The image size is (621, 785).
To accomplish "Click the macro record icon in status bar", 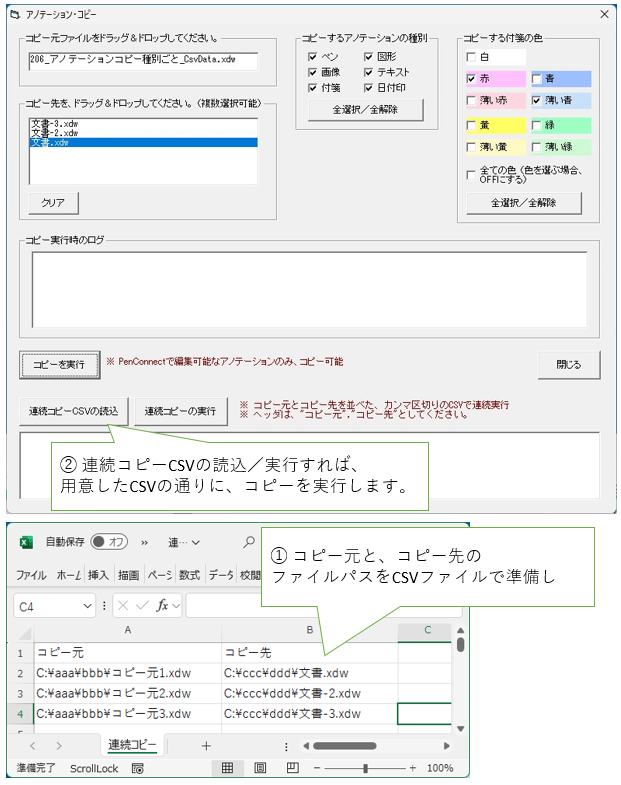I will [138, 768].
